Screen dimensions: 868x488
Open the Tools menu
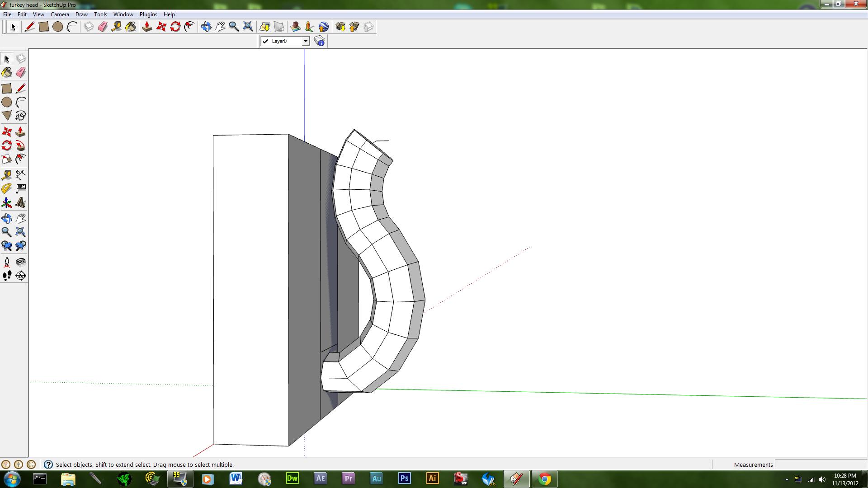click(x=100, y=14)
